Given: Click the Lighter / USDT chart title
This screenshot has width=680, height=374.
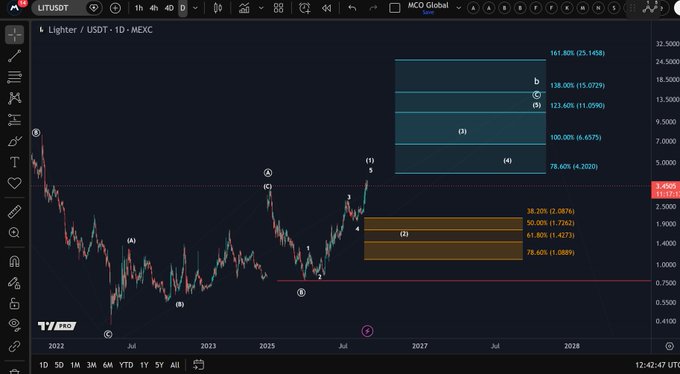Looking at the screenshot, I should 100,30.
